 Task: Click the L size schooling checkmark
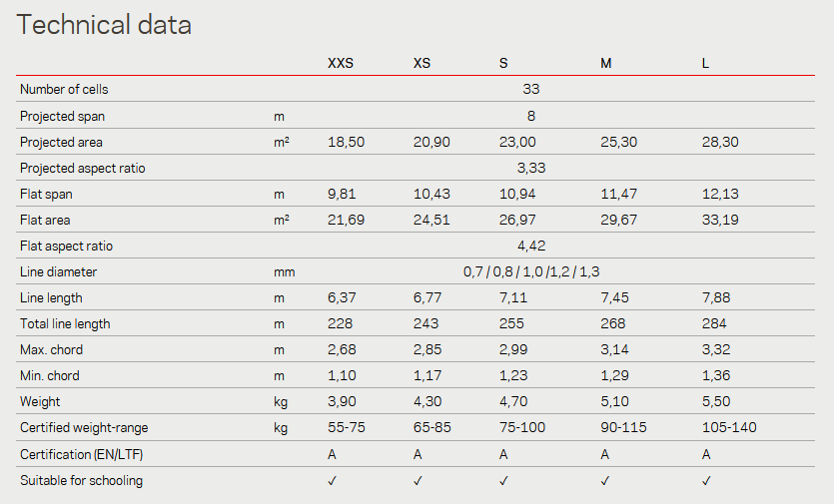pos(706,481)
